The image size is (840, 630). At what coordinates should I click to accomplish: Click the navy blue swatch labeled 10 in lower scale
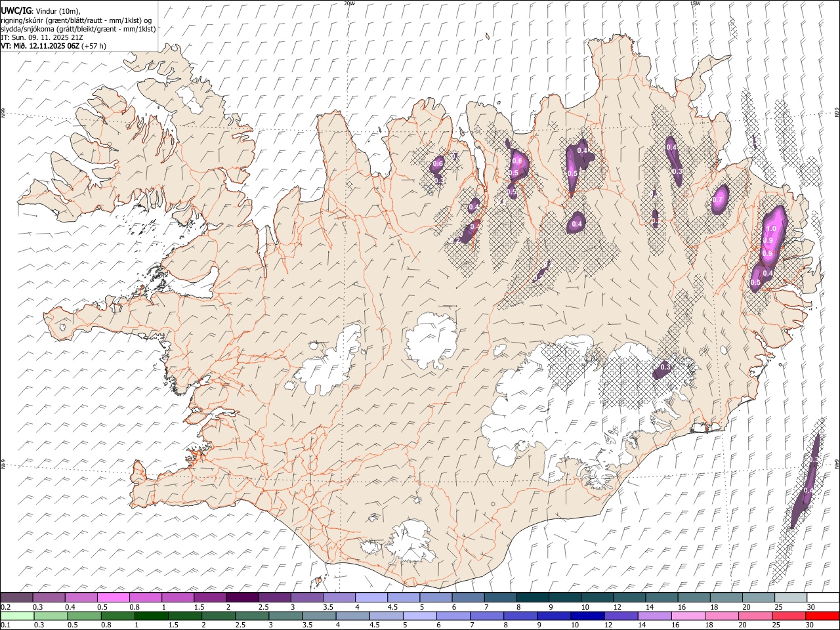point(587,616)
